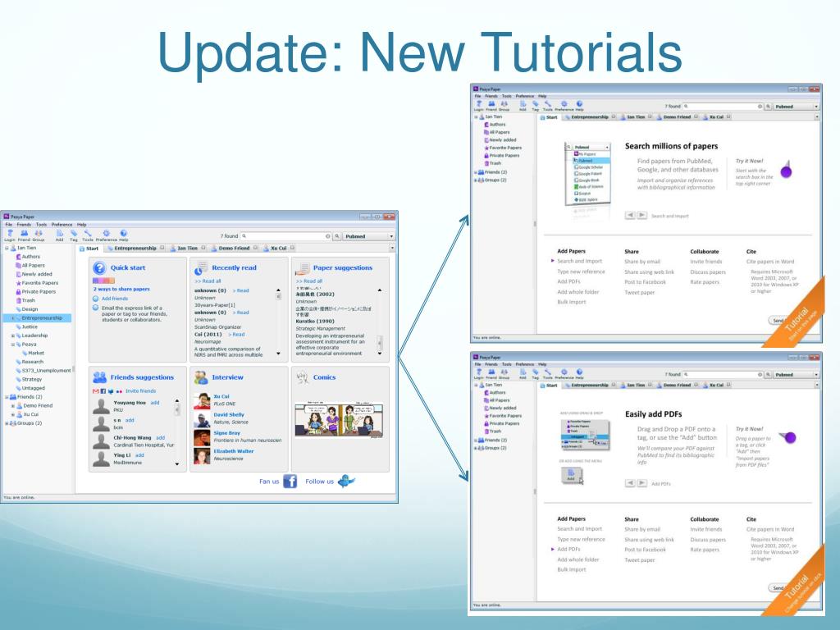Select the Email the express link radio option
The image size is (840, 630).
[95, 308]
